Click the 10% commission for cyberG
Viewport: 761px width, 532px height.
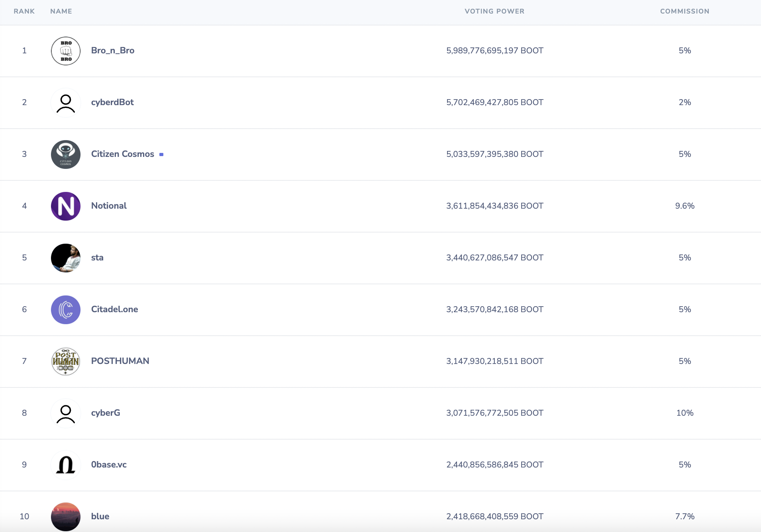pyautogui.click(x=685, y=413)
